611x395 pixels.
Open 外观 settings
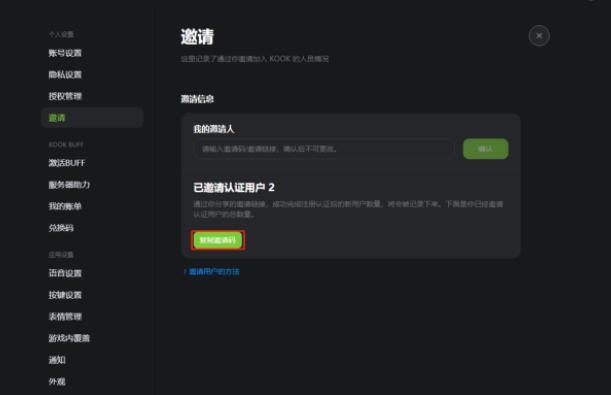[x=57, y=381]
